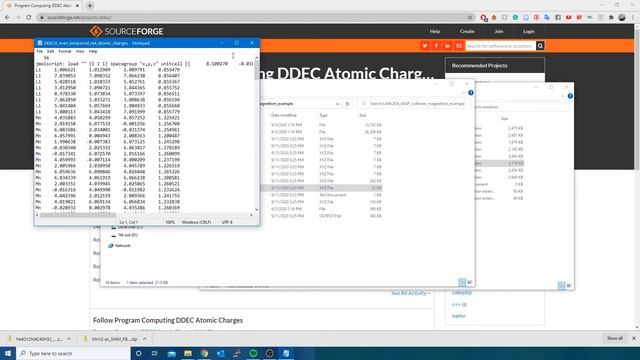Expand ribbon chevron in rear Explorer window
This screenshot has height=360, width=640.
[x=562, y=96]
